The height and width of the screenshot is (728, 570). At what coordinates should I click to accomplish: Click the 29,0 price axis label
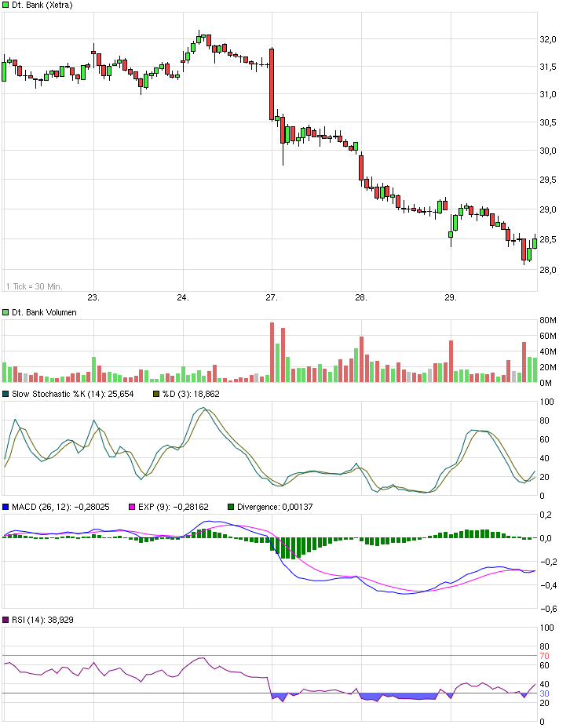[x=548, y=210]
